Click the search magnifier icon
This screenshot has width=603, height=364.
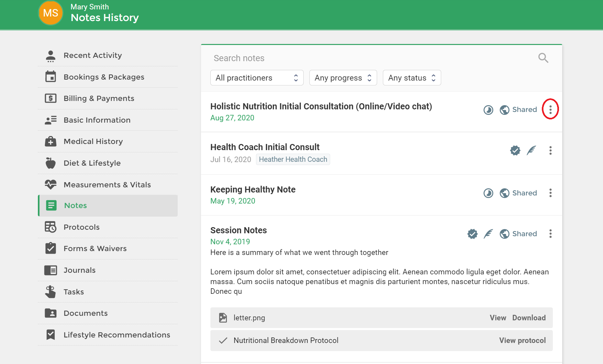tap(543, 58)
